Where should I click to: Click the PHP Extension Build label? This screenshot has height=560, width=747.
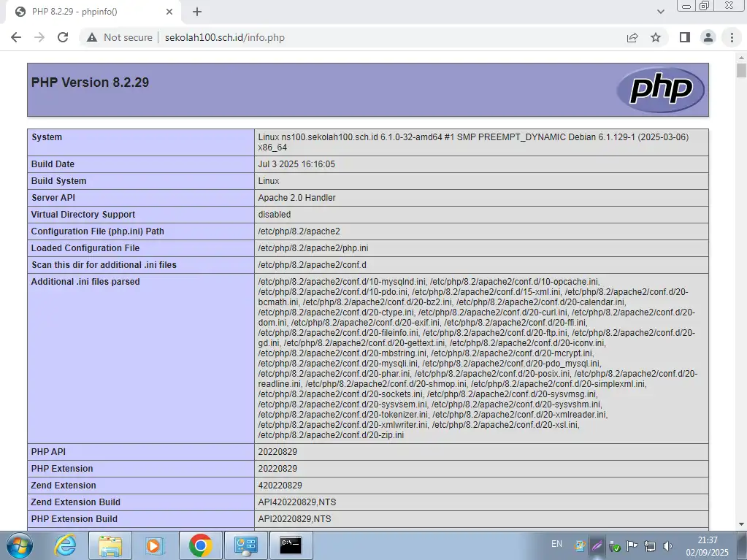[x=74, y=519]
